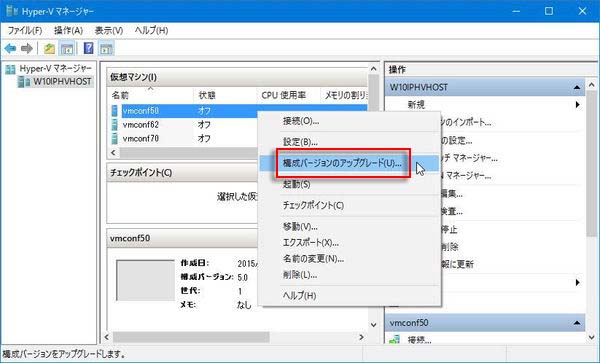Image resolution: width=600 pixels, height=363 pixels.
Task: Maximize the Hyper-V Manager window
Action: tap(549, 11)
